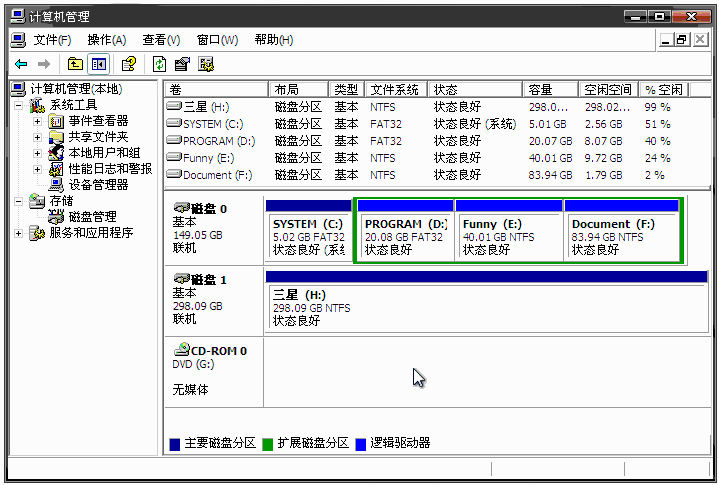
Task: Click the 磁盘 0 disk icon
Action: 182,208
